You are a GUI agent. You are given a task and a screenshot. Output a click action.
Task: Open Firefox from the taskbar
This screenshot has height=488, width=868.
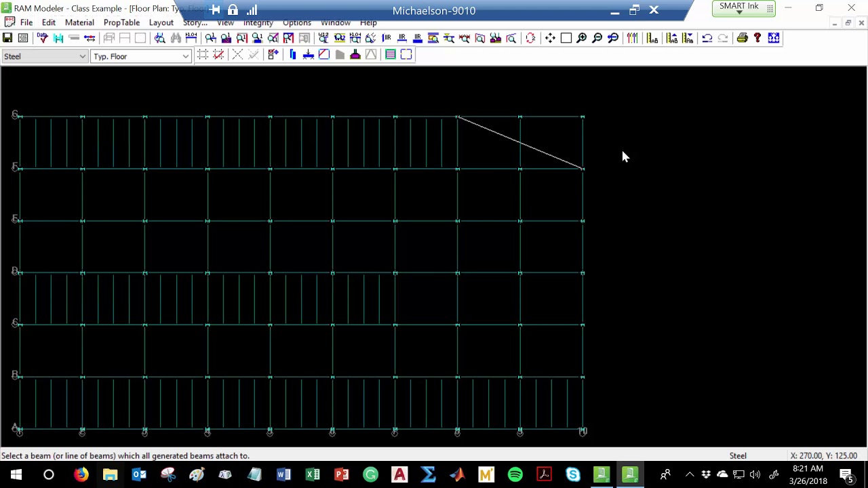coord(81,474)
